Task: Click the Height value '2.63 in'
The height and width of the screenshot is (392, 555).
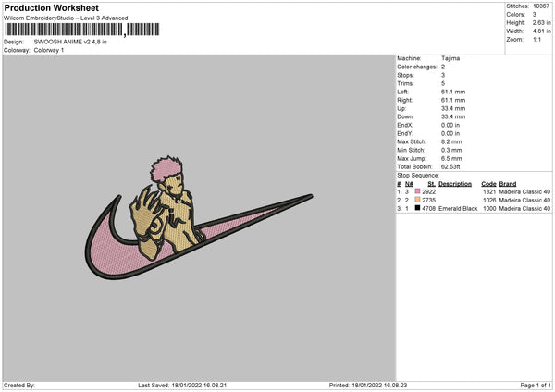Action: click(541, 22)
